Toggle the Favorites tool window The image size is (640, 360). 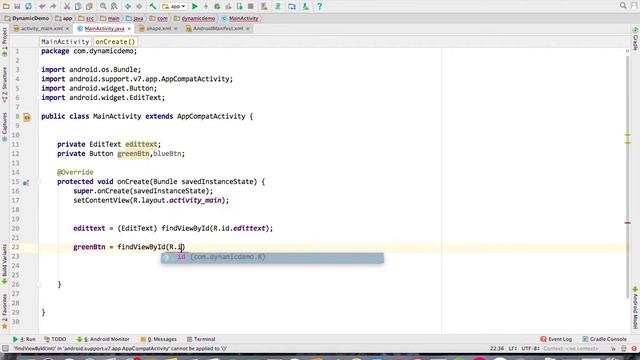click(4, 311)
